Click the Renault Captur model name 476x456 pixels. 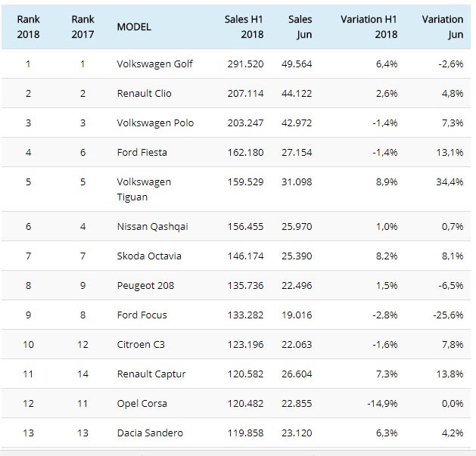[151, 374]
